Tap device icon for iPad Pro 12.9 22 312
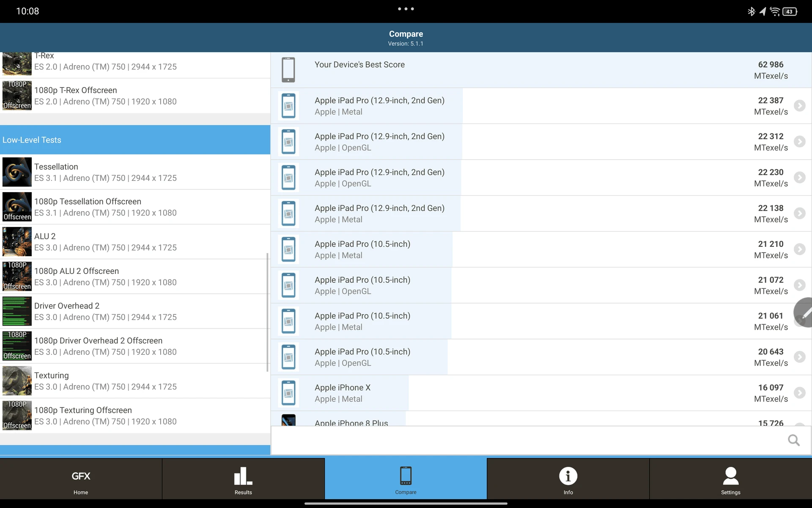This screenshot has width=812, height=508. [x=288, y=142]
